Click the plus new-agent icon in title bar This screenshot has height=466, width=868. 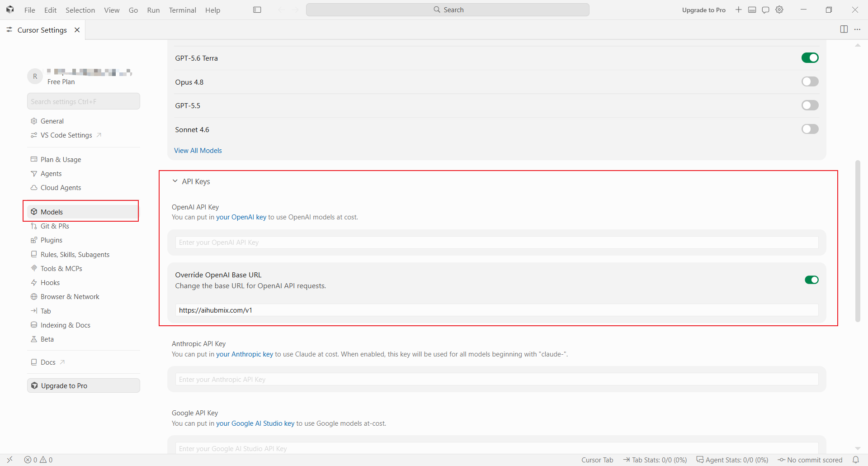coord(738,10)
